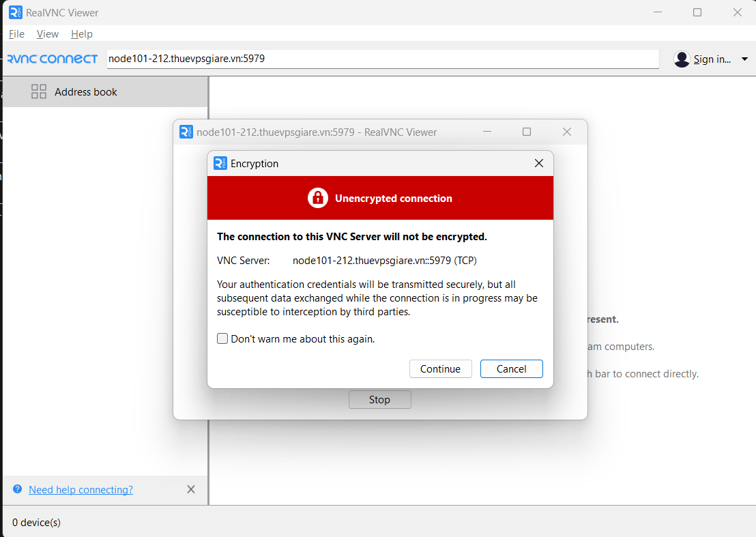Click the Sign in link

[x=712, y=59]
